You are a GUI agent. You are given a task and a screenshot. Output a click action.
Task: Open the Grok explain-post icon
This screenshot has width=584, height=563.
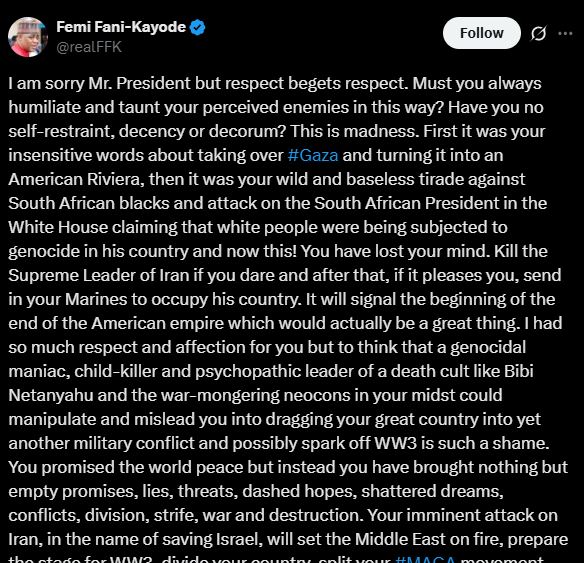(x=539, y=33)
